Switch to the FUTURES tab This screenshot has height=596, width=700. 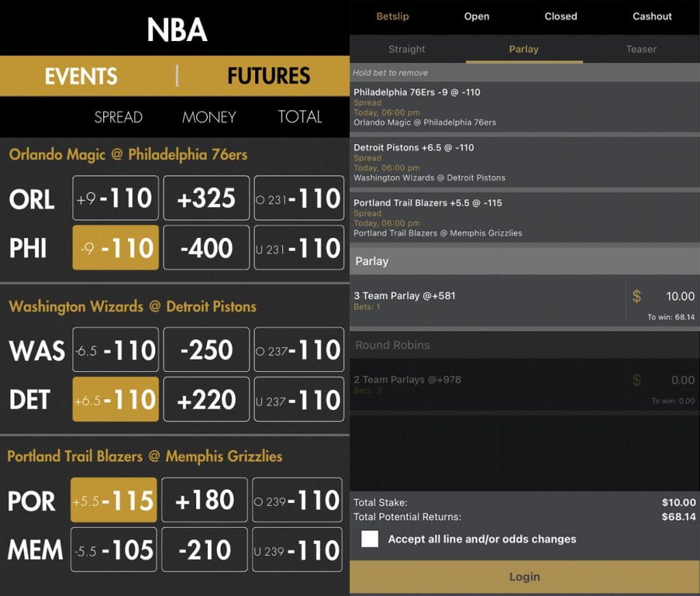click(x=269, y=76)
